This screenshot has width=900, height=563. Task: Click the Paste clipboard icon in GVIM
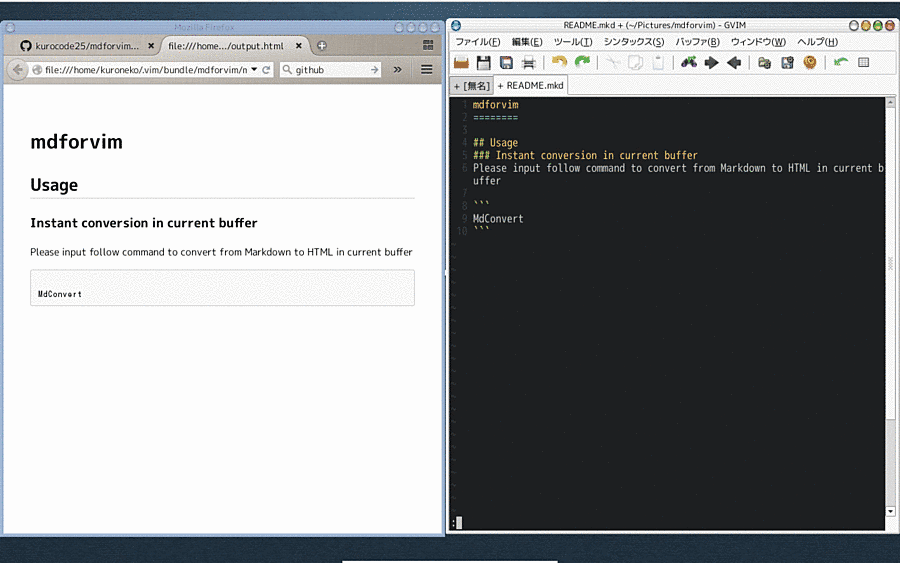point(658,62)
